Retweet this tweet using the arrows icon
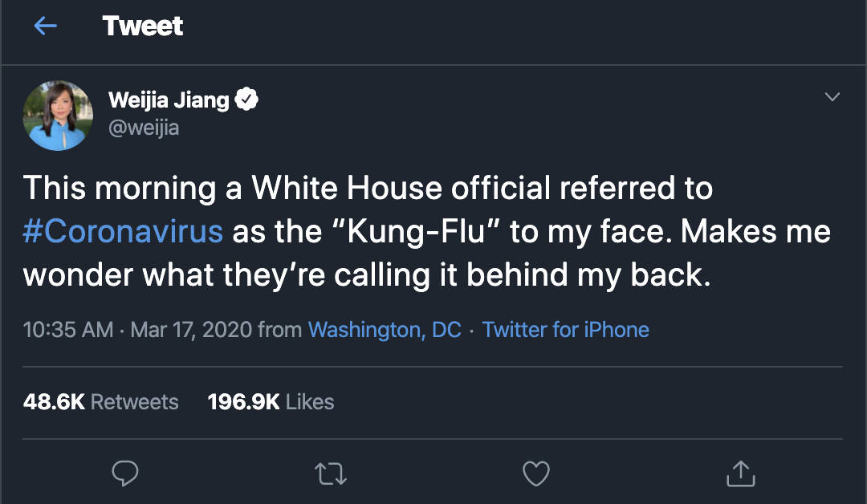 click(x=332, y=474)
